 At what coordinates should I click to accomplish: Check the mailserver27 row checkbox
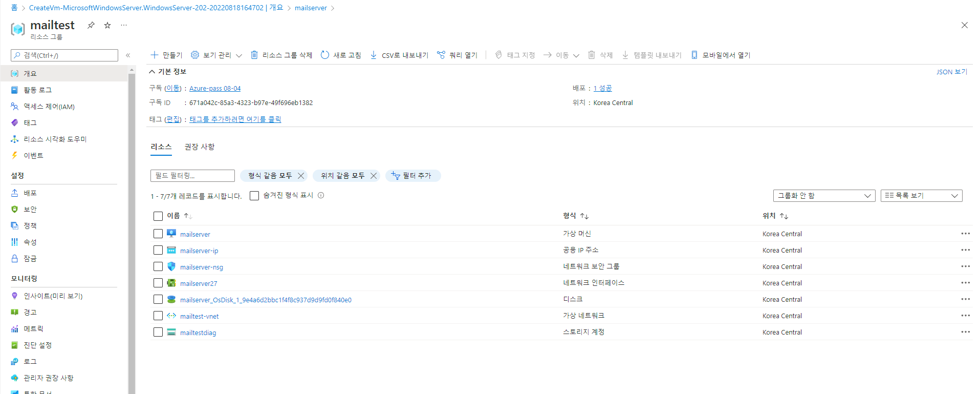158,283
